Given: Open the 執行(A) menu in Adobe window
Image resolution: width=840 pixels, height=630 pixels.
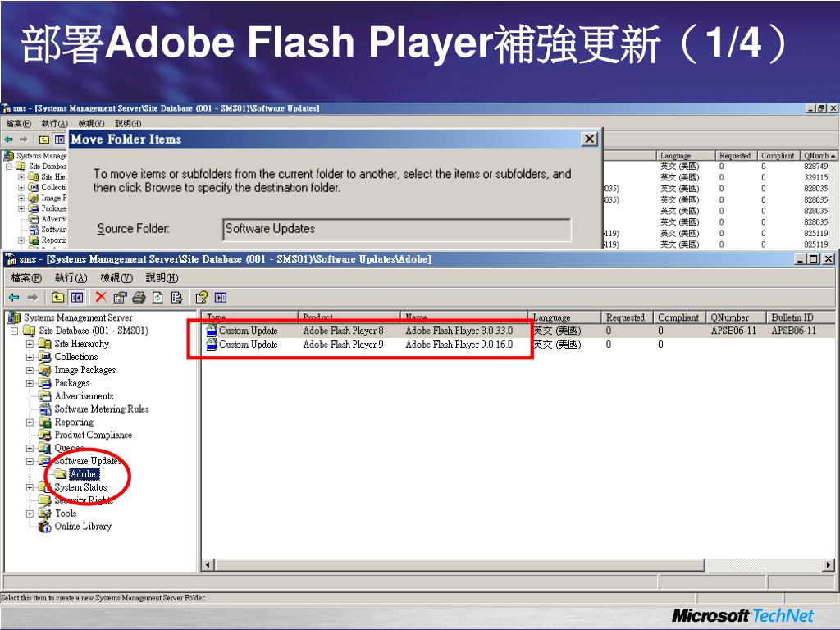Looking at the screenshot, I should (x=71, y=277).
